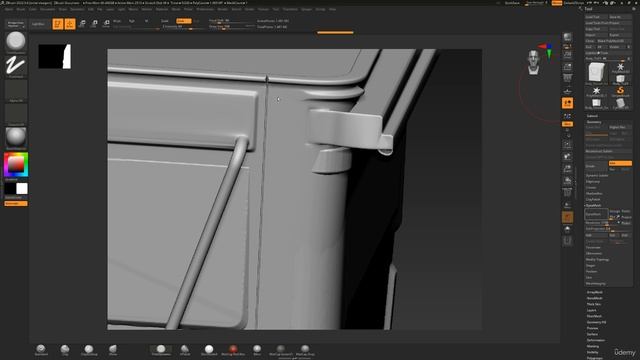Image resolution: width=640 pixels, height=360 pixels.
Task: Open the Document menu
Action: point(48,9)
